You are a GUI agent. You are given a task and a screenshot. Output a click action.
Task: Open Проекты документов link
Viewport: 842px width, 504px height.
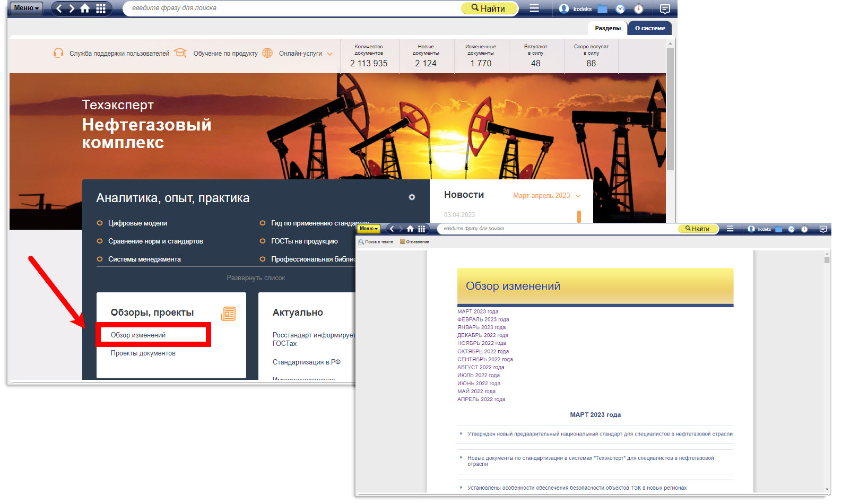tap(143, 353)
